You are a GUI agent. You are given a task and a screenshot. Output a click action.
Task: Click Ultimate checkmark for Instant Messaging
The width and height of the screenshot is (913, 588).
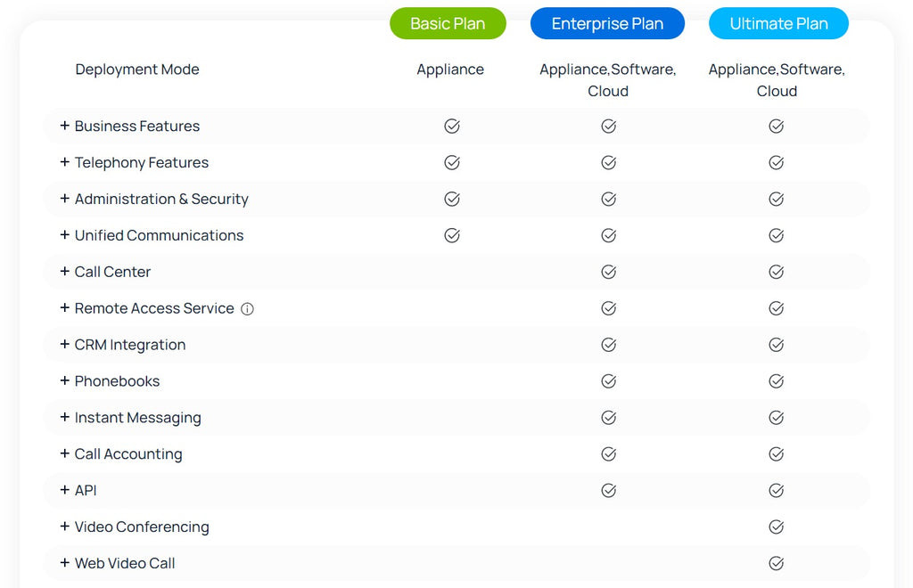777,418
